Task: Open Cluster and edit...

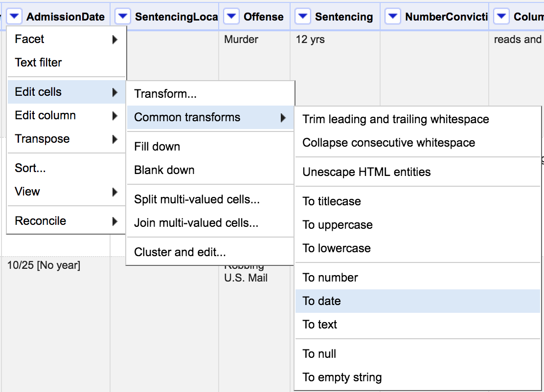Action: [180, 252]
